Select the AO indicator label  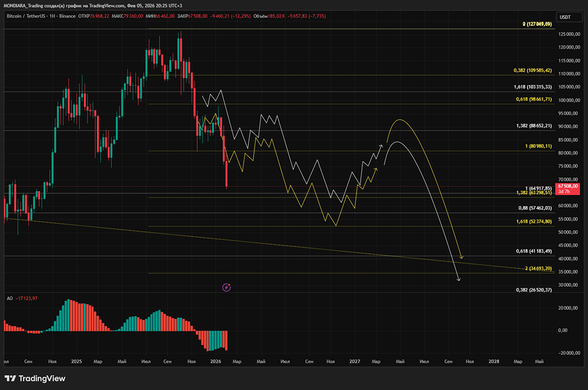pos(10,298)
